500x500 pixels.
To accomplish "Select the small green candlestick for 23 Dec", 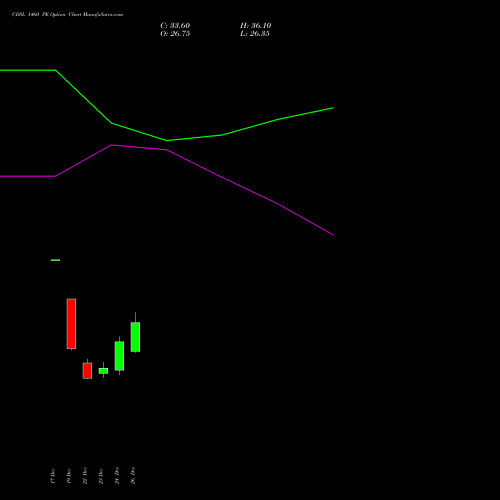I will (103, 371).
